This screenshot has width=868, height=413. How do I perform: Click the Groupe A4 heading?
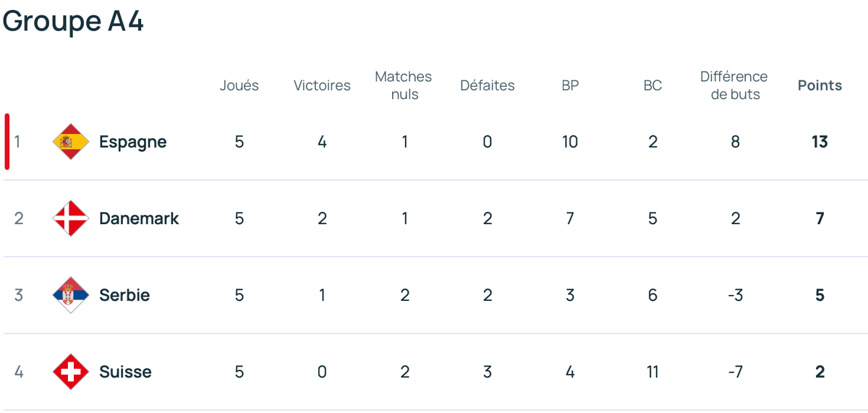74,22
